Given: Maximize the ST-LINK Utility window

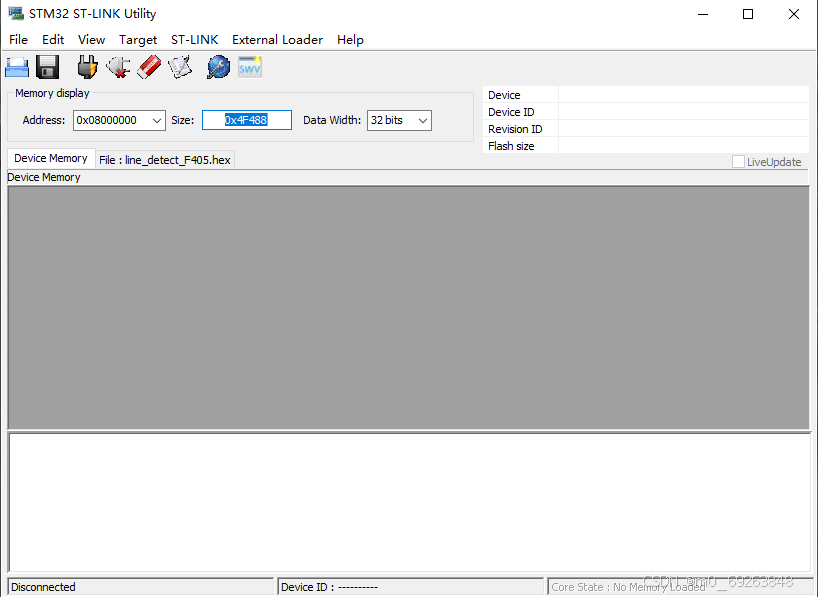Looking at the screenshot, I should (748, 14).
